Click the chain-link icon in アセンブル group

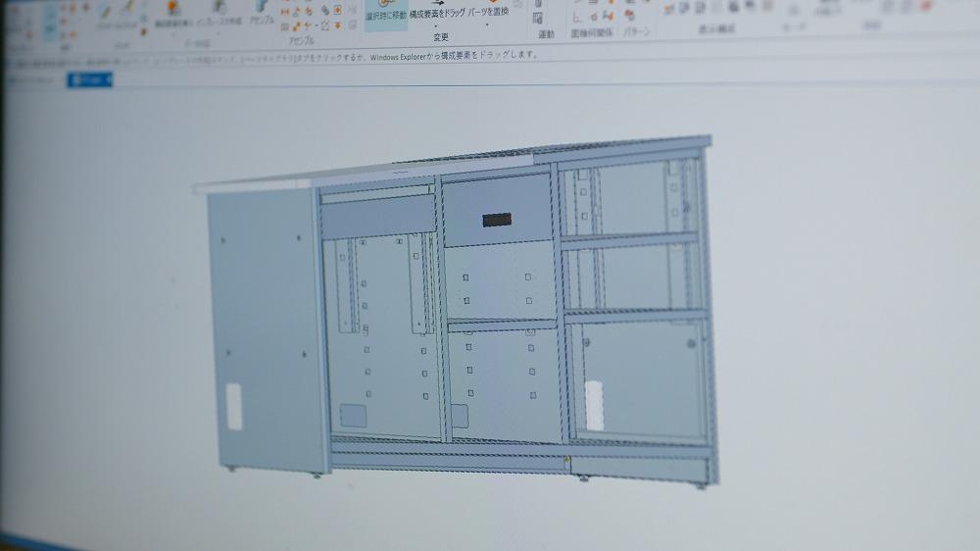coord(325,11)
